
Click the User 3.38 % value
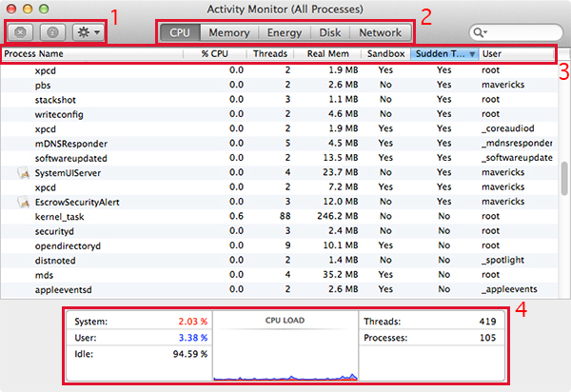192,338
